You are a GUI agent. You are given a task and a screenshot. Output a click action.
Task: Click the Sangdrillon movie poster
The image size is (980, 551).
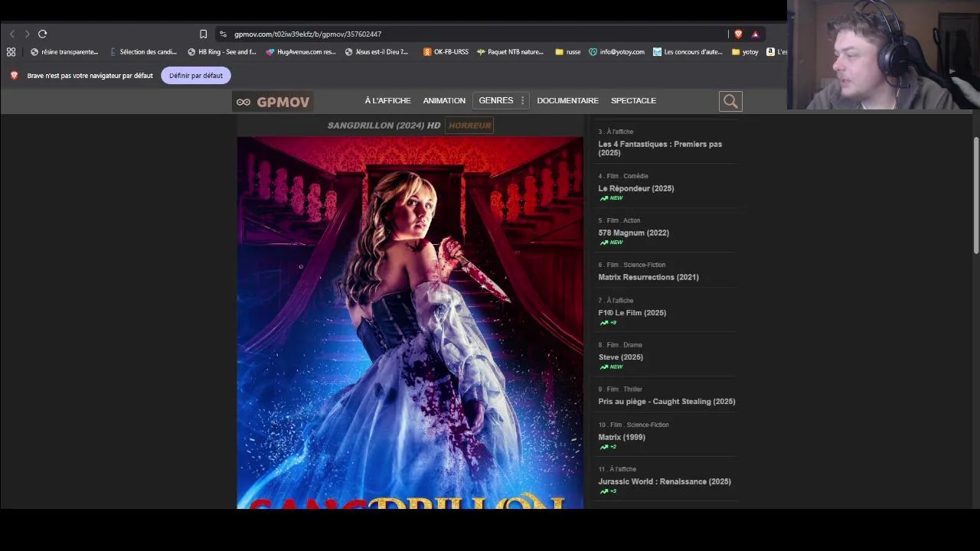coord(410,322)
